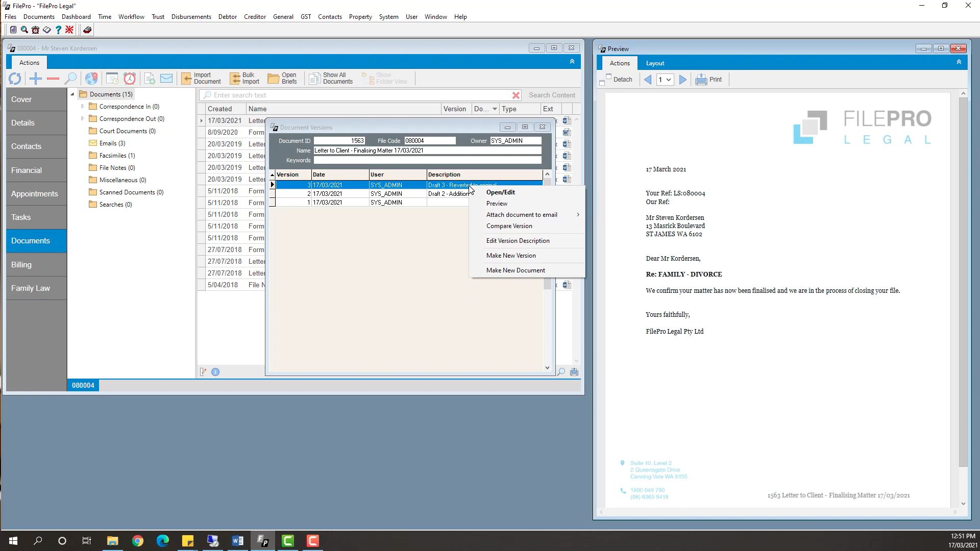This screenshot has width=980, height=551.
Task: Click the blue info icon below document list
Action: [x=215, y=372]
